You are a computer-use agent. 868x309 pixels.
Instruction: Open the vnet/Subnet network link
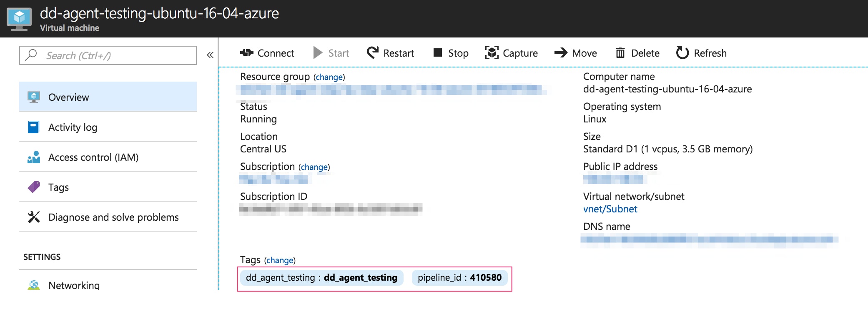(610, 209)
